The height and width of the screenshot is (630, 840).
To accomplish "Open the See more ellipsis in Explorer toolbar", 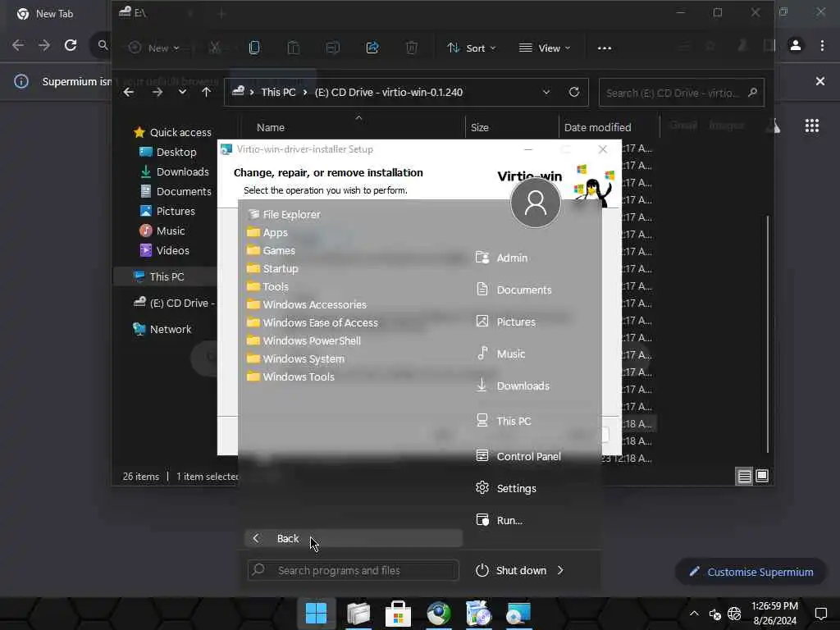I will coord(605,48).
